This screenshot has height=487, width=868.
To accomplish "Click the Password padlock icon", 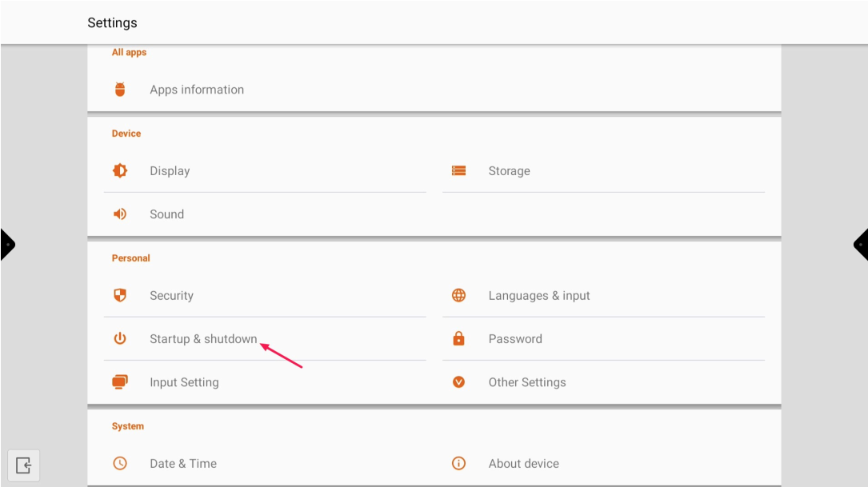I will click(x=458, y=338).
